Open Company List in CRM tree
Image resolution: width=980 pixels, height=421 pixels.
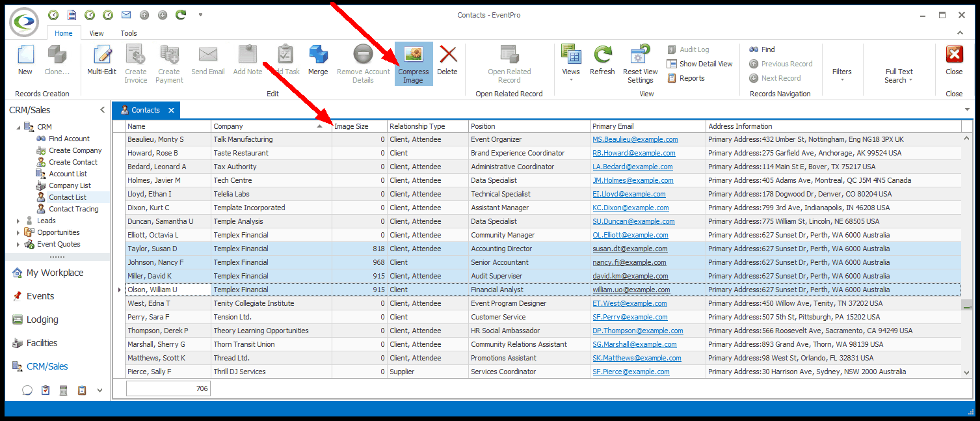(x=70, y=185)
